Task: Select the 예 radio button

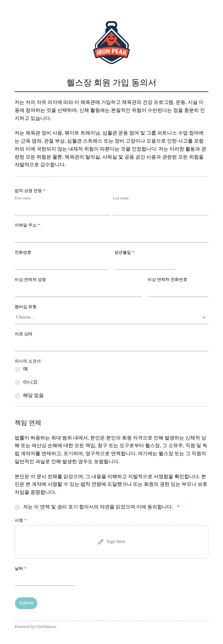Action: coord(17,369)
